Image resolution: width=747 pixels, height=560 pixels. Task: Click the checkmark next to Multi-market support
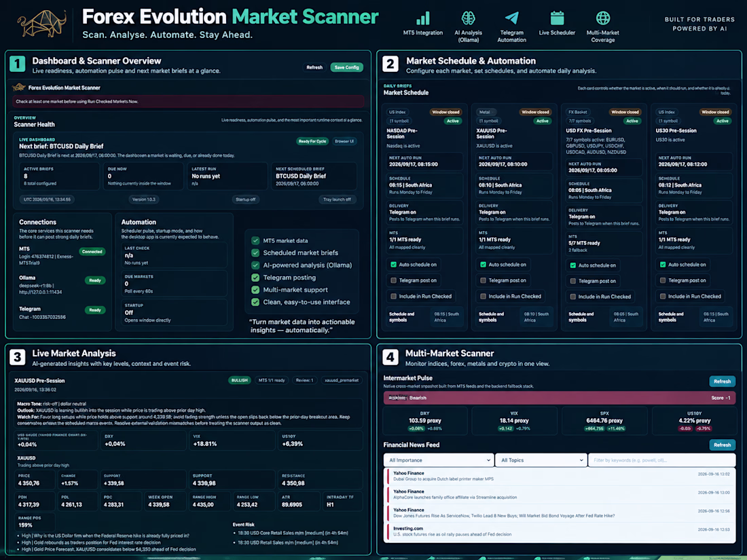(x=255, y=290)
